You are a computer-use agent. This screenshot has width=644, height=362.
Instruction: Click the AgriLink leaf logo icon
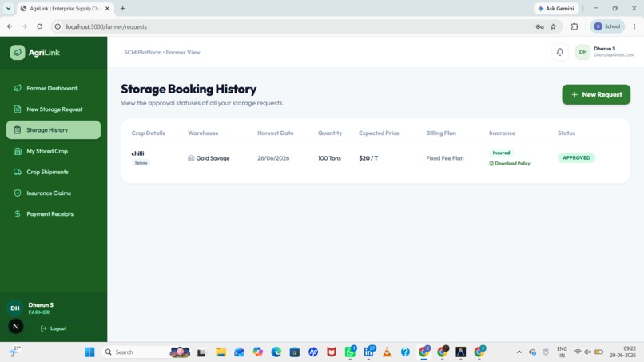click(18, 53)
